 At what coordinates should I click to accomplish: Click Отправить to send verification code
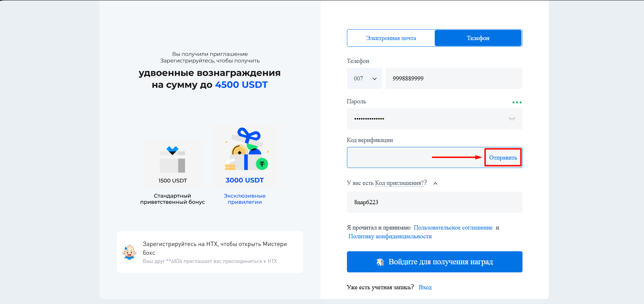pos(503,157)
